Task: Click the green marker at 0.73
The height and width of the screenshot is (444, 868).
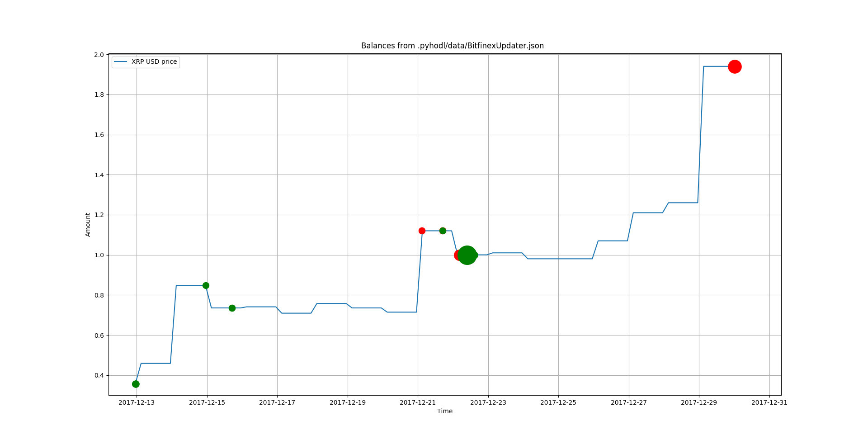Action: (x=232, y=308)
